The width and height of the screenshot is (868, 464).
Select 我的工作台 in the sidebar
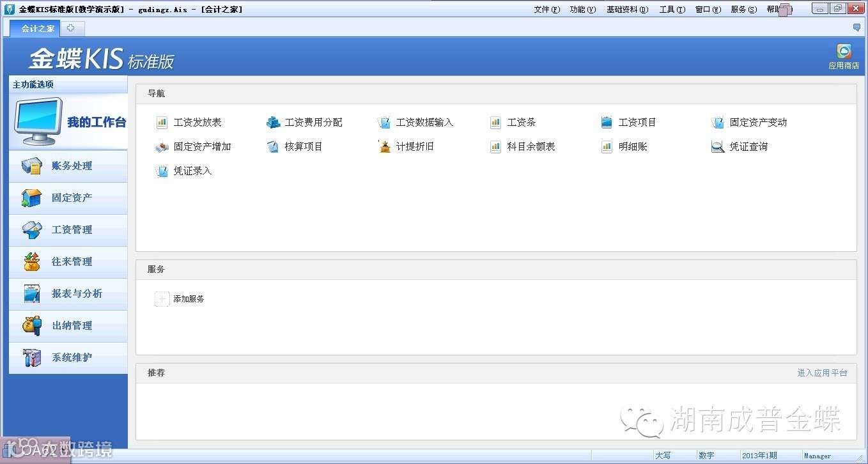[x=68, y=122]
